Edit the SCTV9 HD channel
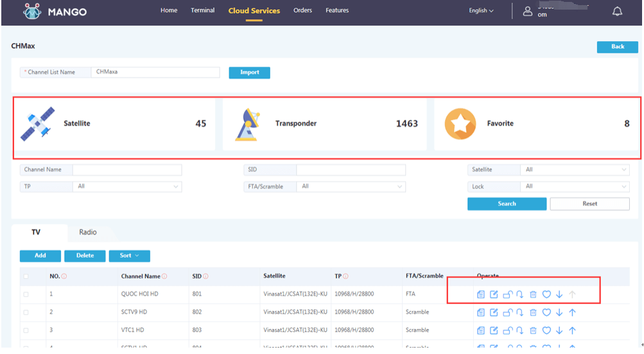Image resolution: width=644 pixels, height=354 pixels. pos(494,312)
